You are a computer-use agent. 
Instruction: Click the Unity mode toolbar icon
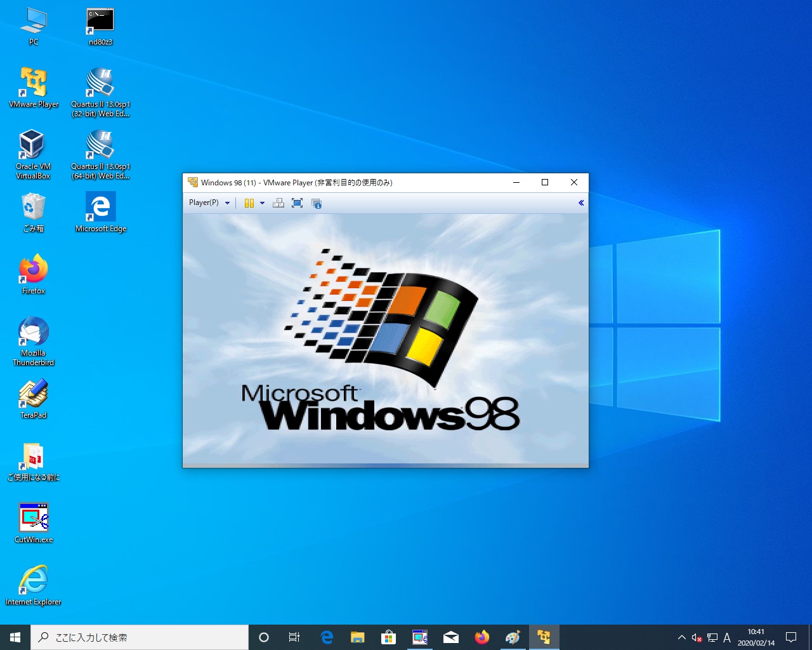[x=317, y=203]
